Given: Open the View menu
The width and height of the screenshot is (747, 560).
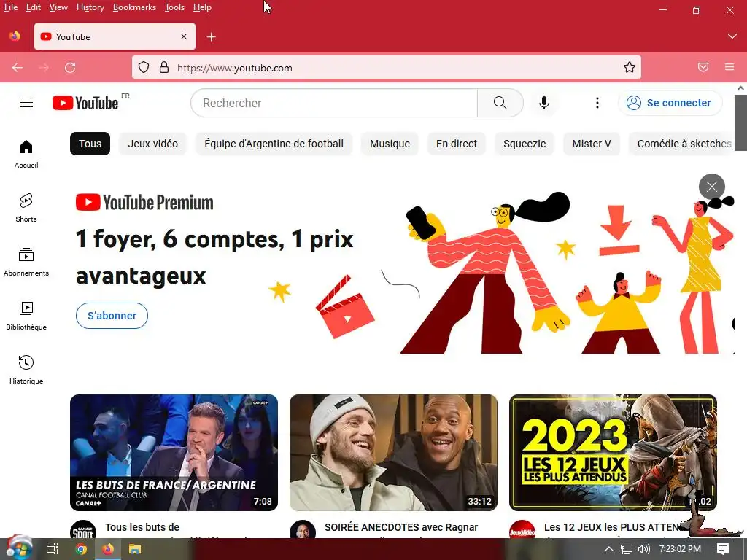Looking at the screenshot, I should point(58,7).
